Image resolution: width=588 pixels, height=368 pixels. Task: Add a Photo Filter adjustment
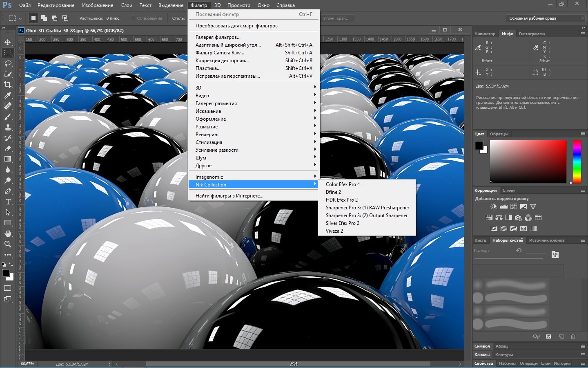[x=519, y=218]
